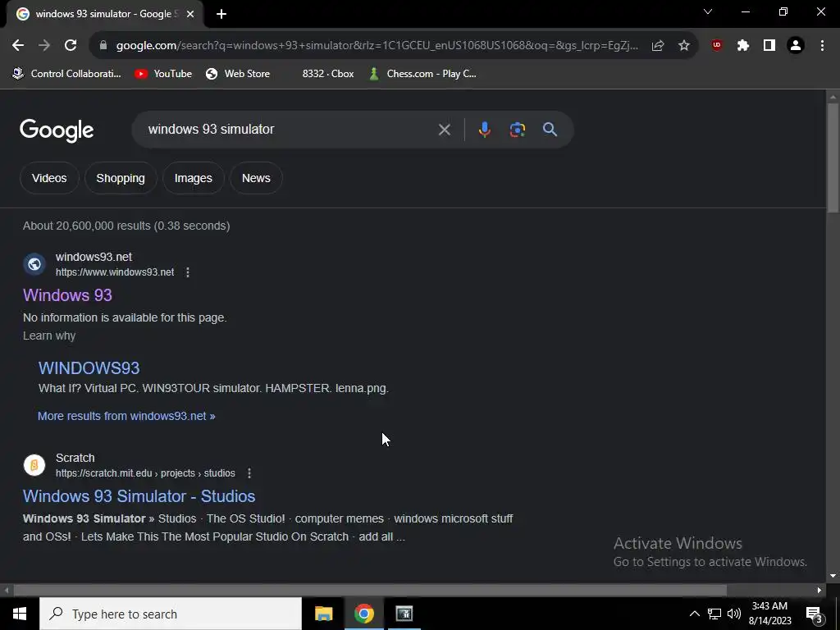Open more options for Scratch result
The width and height of the screenshot is (840, 630).
pos(249,473)
